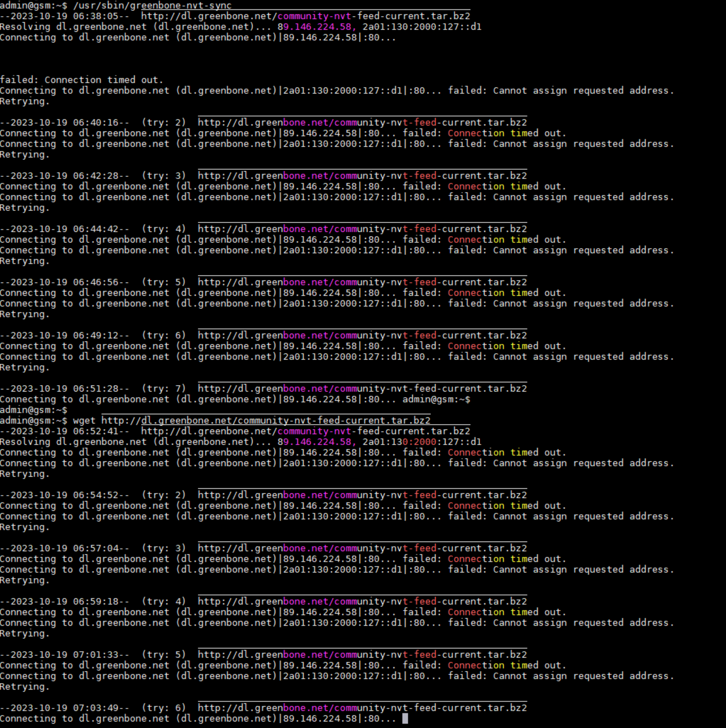726x728 pixels.
Task: Click timestamp "2023-10-19 06:46:56"
Action: coord(64,282)
